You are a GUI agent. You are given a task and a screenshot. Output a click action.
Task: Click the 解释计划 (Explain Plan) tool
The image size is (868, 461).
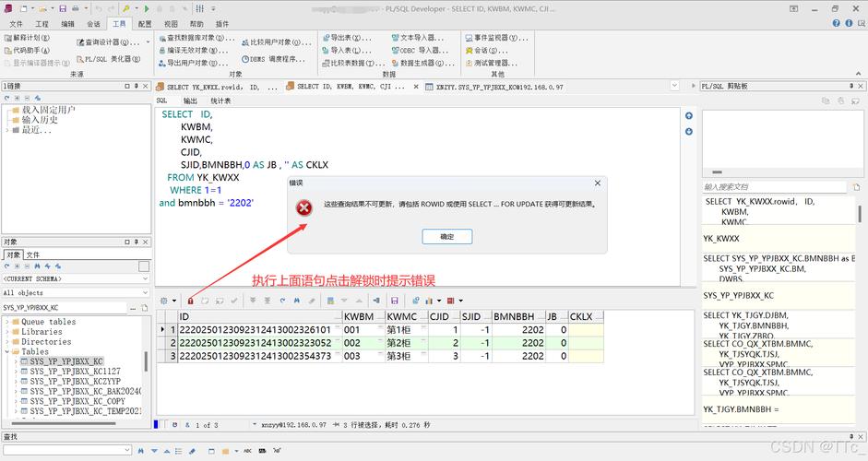click(x=28, y=39)
